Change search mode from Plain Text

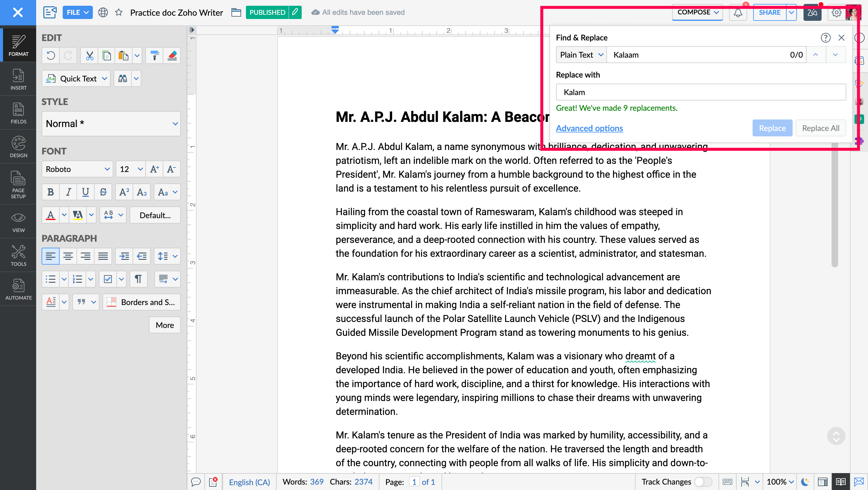(581, 55)
